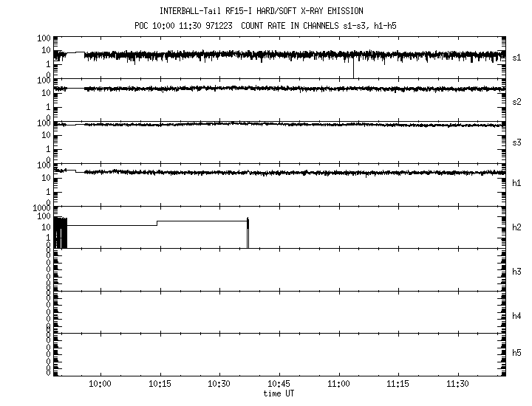Select the s2 channel label
Screen dimensions: 532x406
click(x=516, y=102)
